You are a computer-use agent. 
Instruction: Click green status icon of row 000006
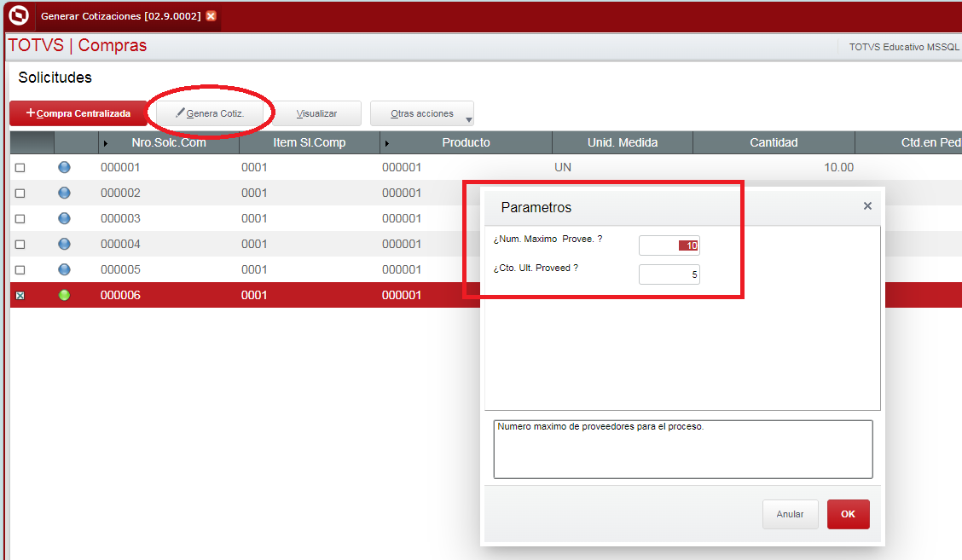[x=65, y=295]
